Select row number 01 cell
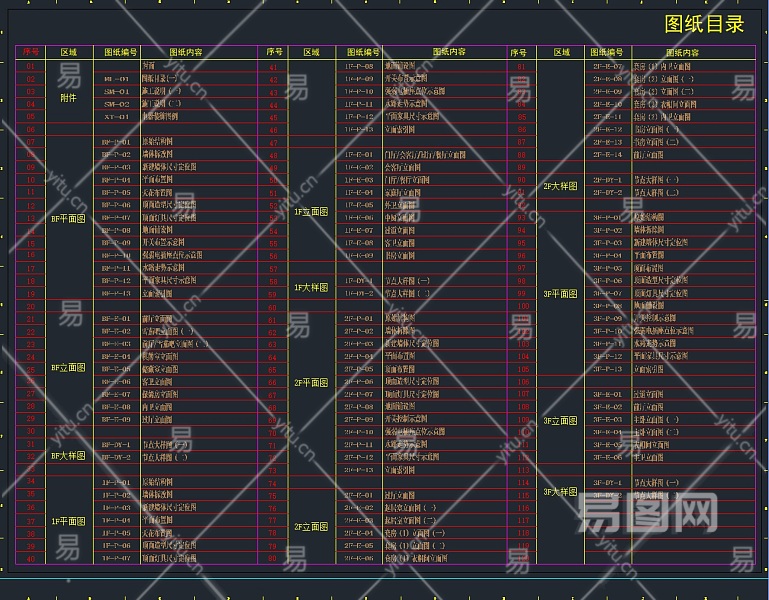The width and height of the screenshot is (769, 600). tap(31, 66)
